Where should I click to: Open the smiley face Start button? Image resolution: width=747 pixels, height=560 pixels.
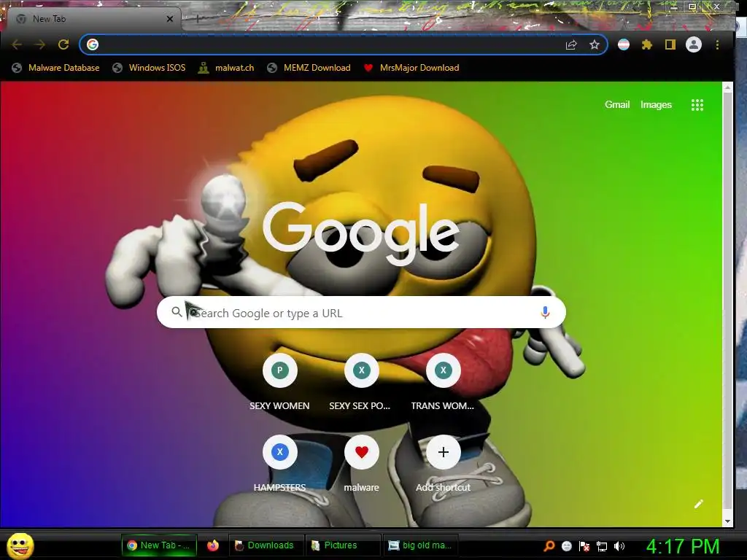pos(20,546)
